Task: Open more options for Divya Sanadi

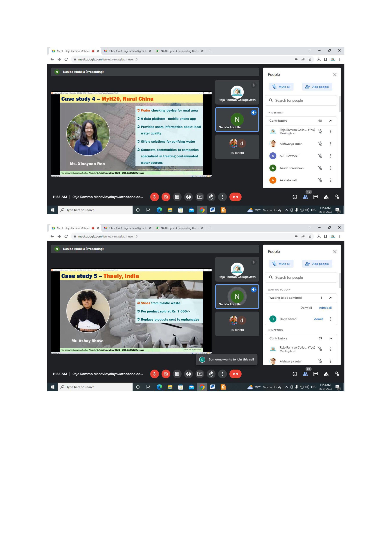Action: [330, 319]
